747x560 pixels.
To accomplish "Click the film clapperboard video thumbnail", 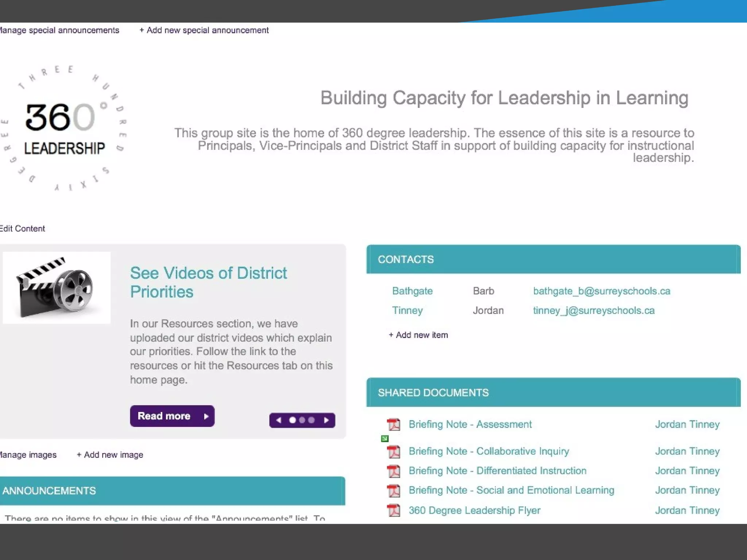I will coord(56,288).
